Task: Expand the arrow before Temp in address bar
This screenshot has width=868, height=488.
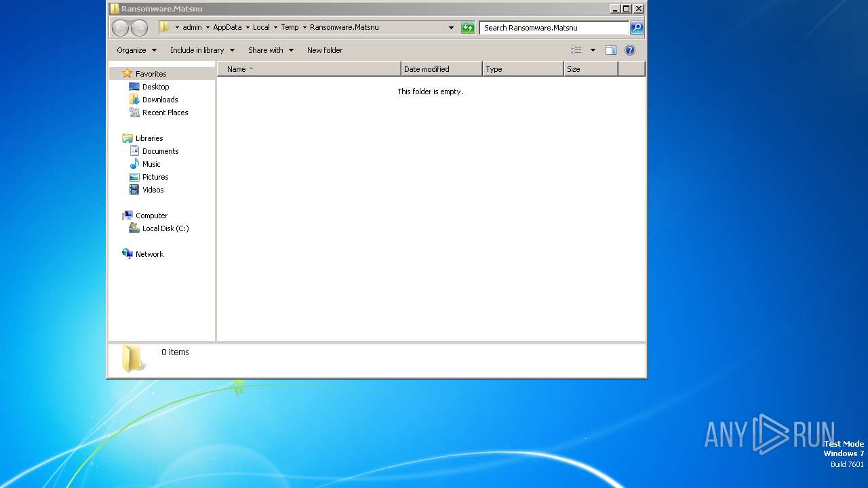Action: (x=275, y=28)
